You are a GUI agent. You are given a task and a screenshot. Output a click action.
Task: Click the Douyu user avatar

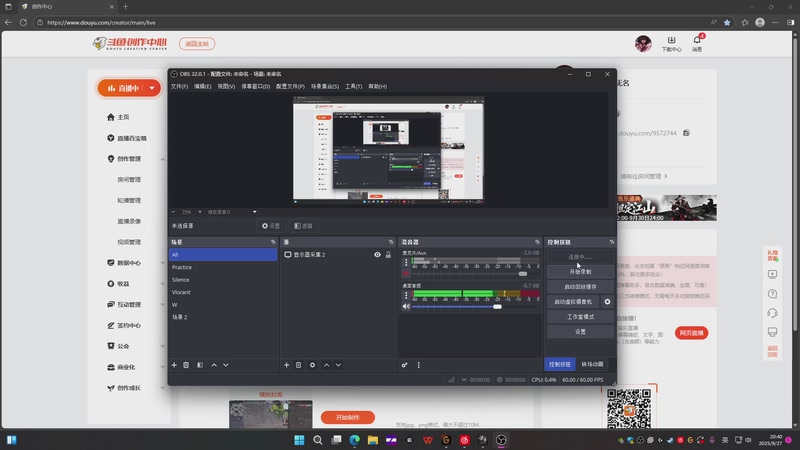pos(643,43)
